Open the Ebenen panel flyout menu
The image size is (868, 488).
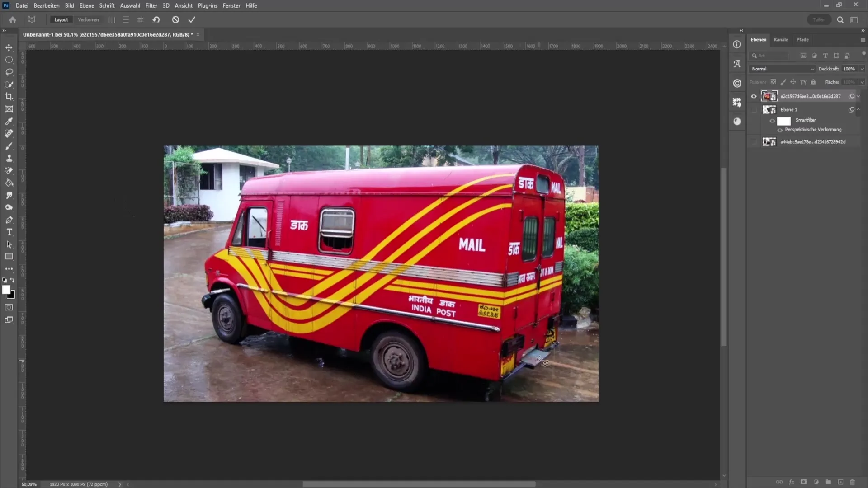[x=863, y=40]
